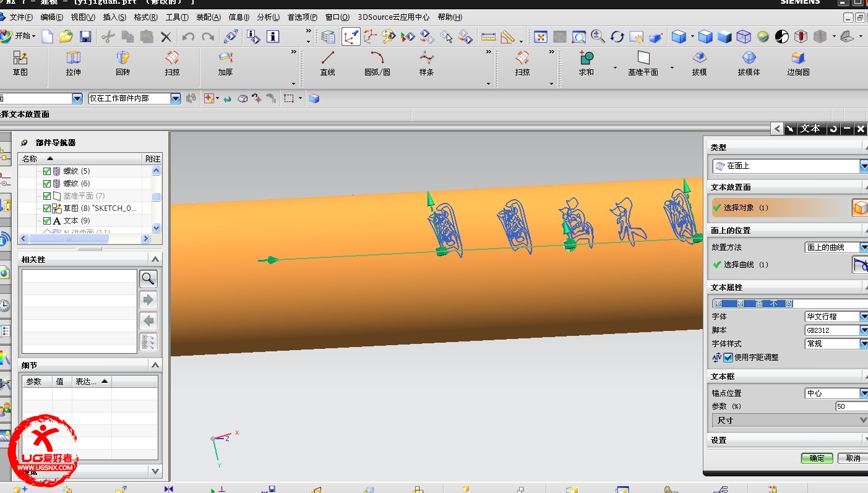Select the 边倒圆 edge blend tool
868x493 pixels.
pyautogui.click(x=798, y=64)
